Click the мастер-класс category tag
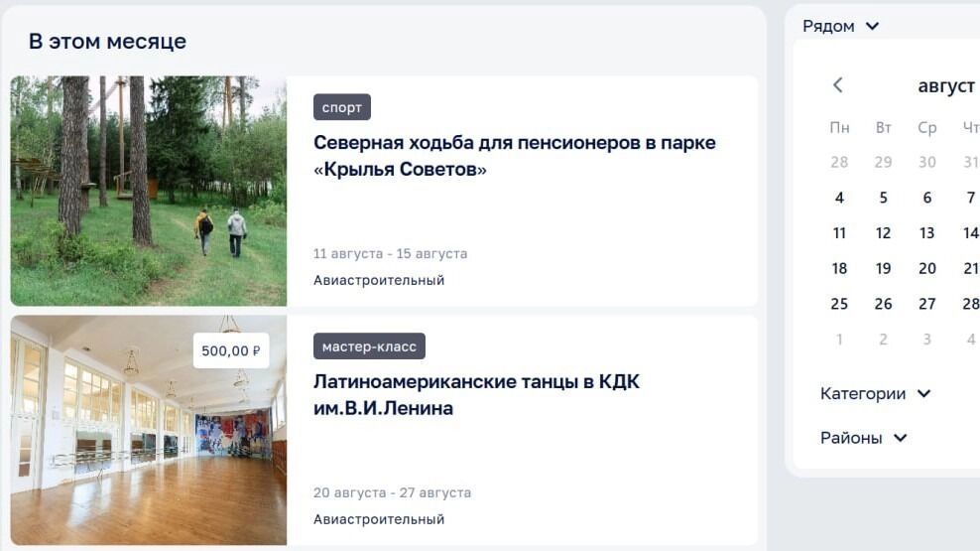This screenshot has width=980, height=551. click(369, 345)
